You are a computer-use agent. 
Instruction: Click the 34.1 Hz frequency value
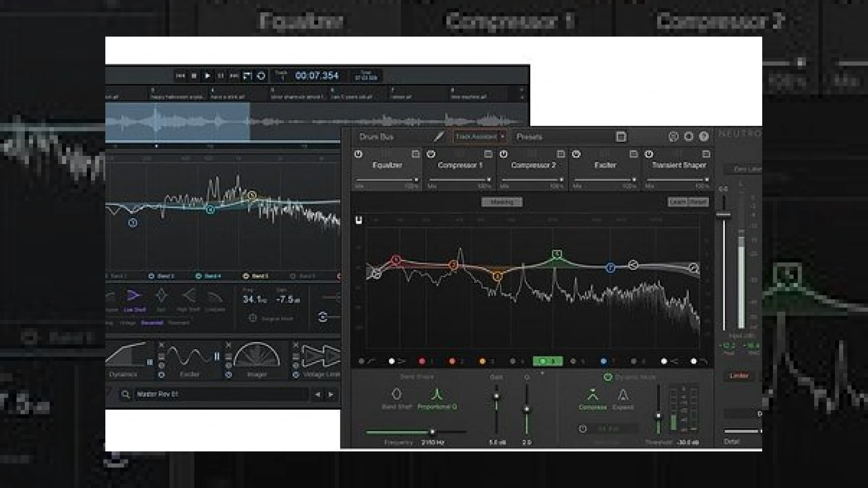coord(255,299)
